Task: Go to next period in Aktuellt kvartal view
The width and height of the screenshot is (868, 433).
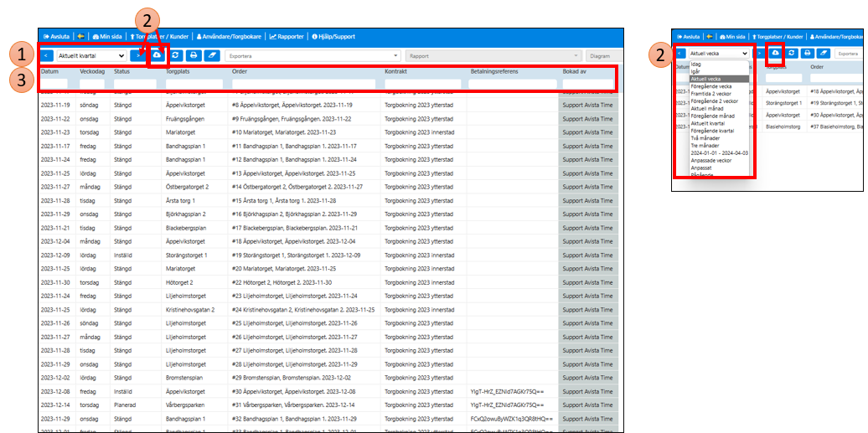Action: pos(137,55)
